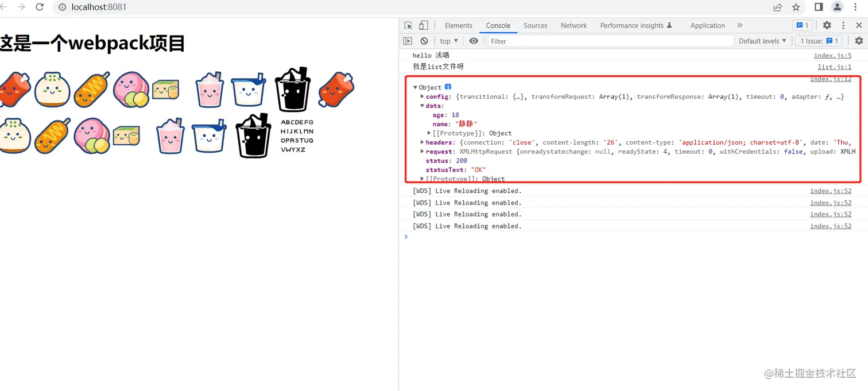
Task: Toggle the live expression eye icon
Action: [473, 41]
